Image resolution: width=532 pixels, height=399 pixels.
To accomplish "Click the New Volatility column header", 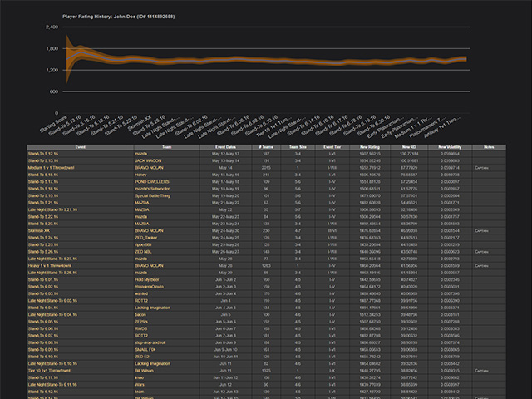I will tap(450, 146).
